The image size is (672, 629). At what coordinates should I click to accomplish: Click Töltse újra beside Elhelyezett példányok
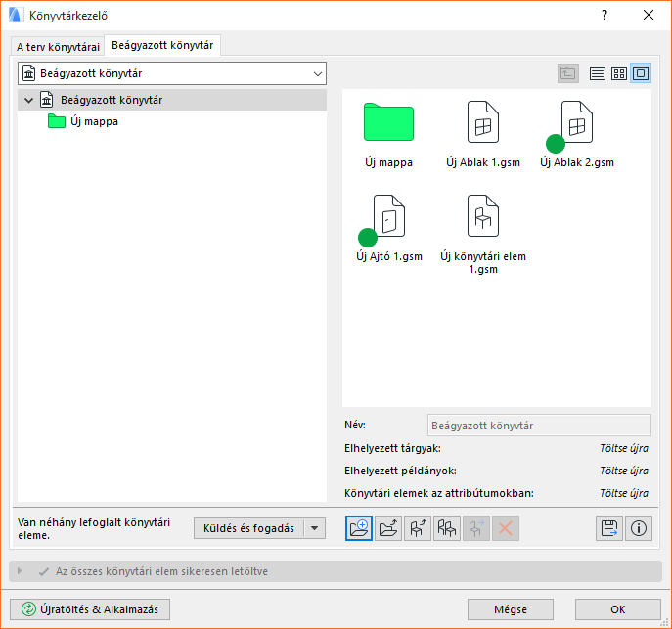pyautogui.click(x=624, y=471)
